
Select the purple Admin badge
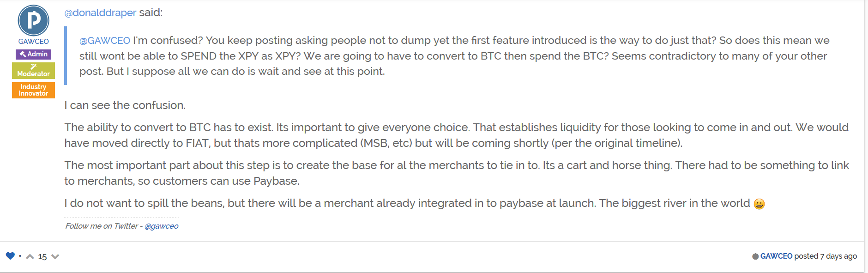(x=33, y=54)
